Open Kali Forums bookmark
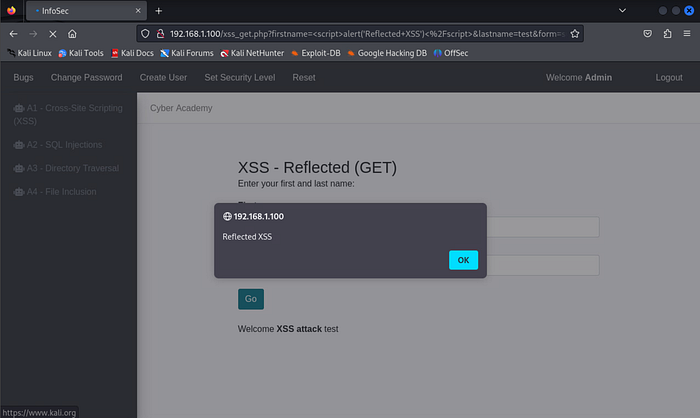 click(187, 53)
